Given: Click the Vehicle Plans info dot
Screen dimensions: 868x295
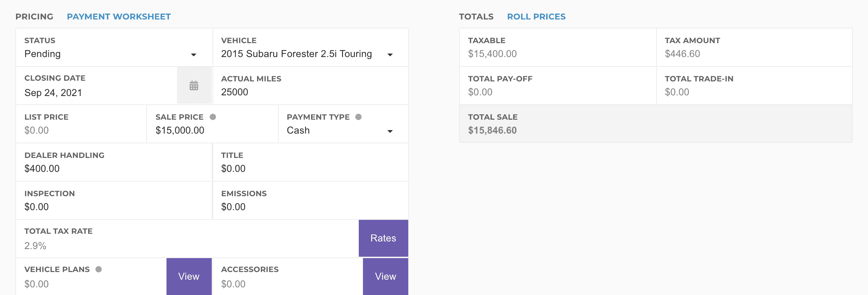Looking at the screenshot, I should pos(99,269).
